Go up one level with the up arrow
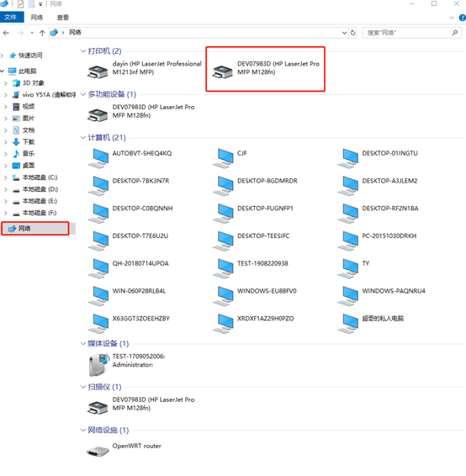 (x=42, y=33)
